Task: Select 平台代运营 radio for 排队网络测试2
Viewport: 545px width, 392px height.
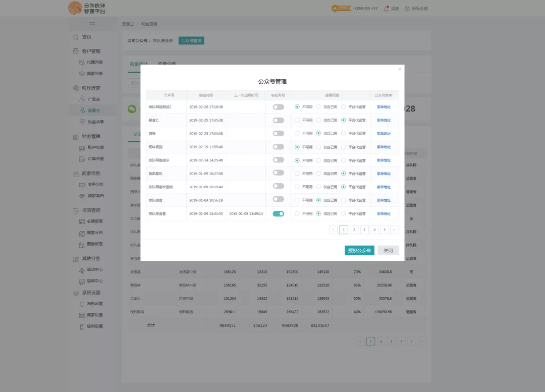Action: click(x=344, y=107)
